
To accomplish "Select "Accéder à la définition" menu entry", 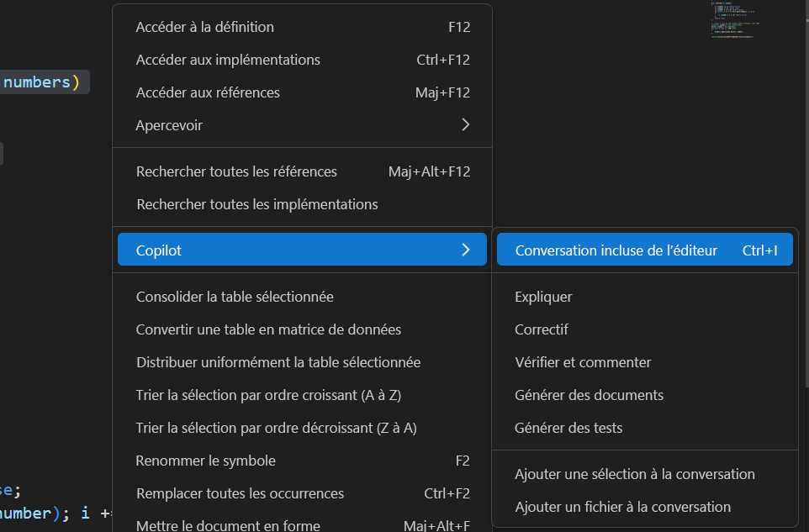I will [x=204, y=27].
